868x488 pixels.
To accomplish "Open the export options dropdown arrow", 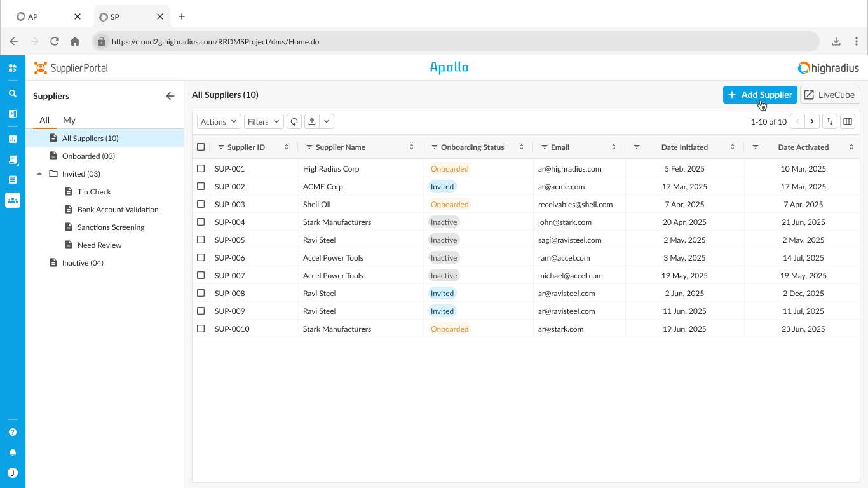I will coord(327,121).
